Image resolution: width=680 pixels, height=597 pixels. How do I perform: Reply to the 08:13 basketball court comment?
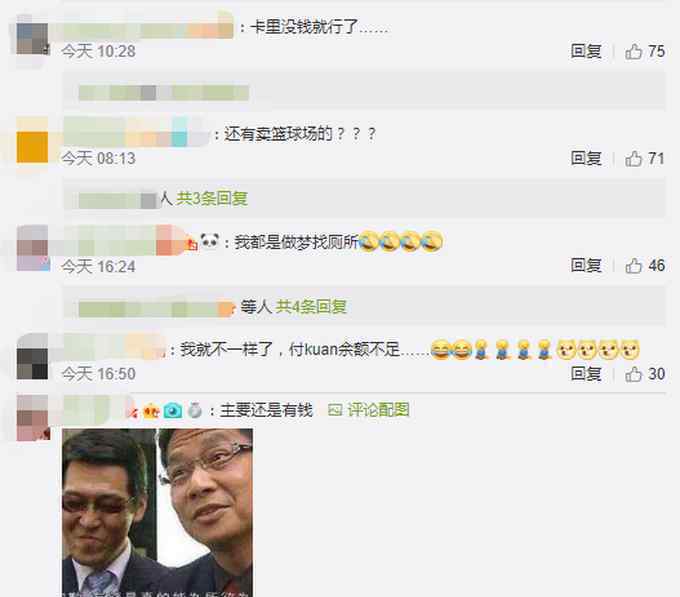click(x=586, y=158)
